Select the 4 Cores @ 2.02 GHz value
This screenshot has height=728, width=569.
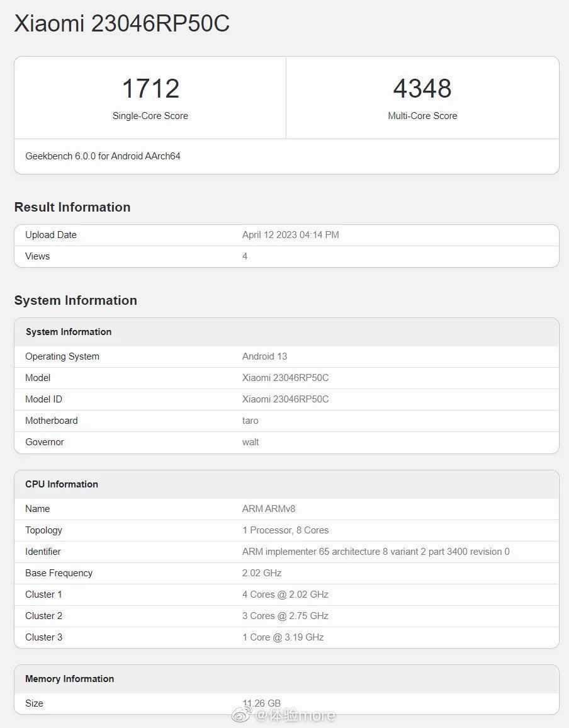[285, 594]
